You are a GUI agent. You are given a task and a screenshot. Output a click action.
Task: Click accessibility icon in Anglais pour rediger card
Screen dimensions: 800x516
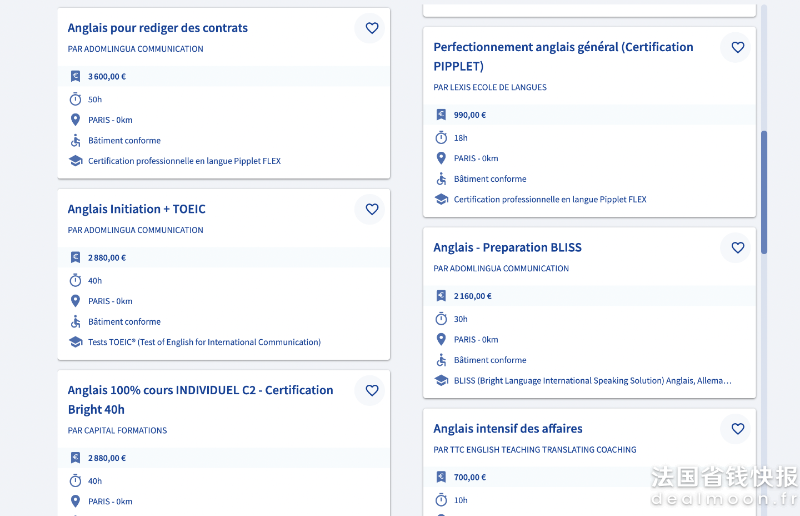(76, 140)
